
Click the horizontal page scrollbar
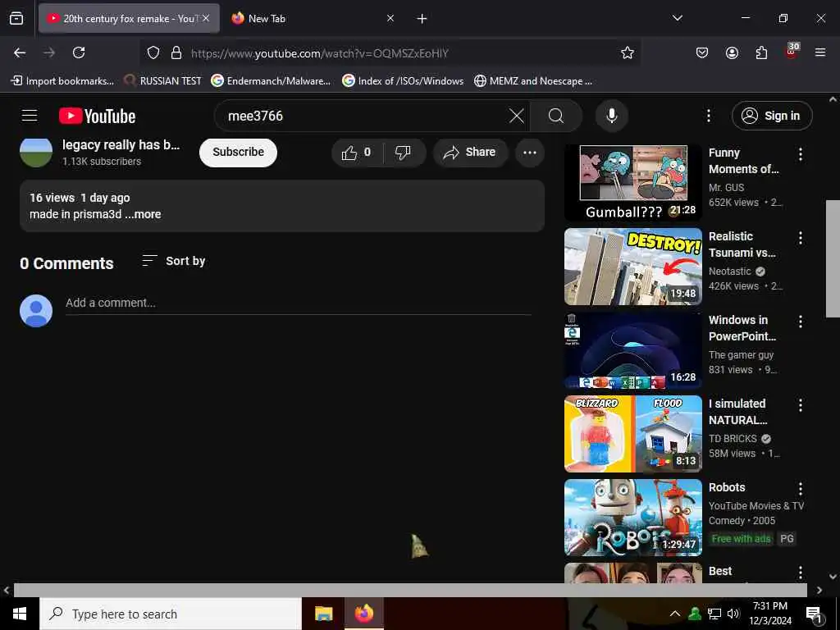point(410,590)
